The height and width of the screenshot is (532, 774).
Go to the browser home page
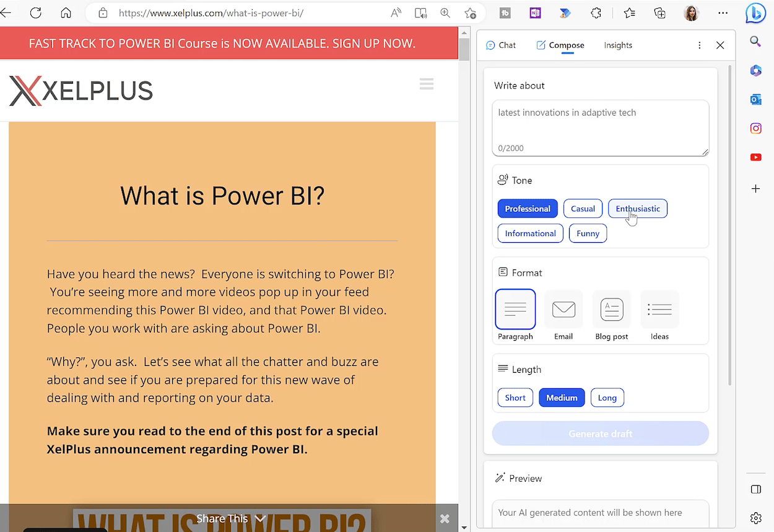tap(66, 12)
